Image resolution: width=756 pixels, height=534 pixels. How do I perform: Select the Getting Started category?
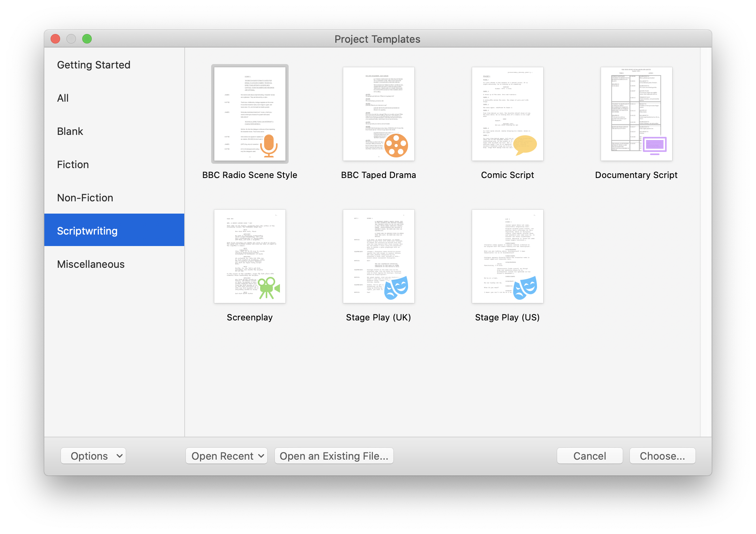pos(94,64)
